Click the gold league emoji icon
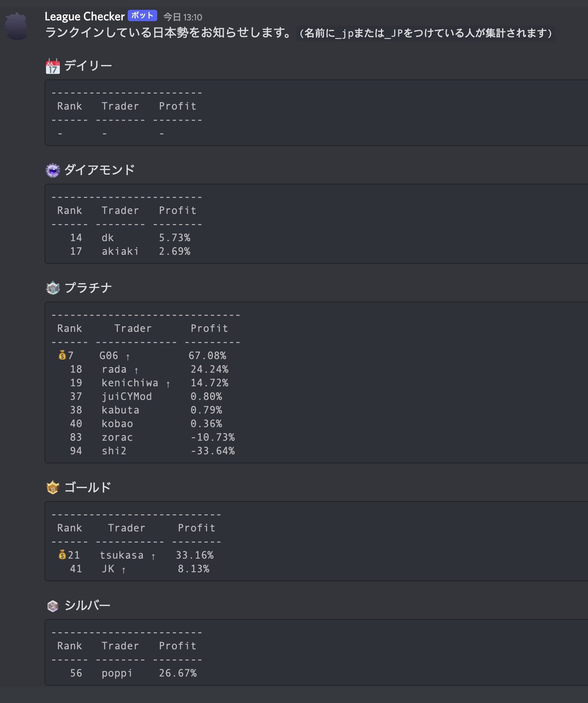This screenshot has height=703, width=588. (x=53, y=488)
